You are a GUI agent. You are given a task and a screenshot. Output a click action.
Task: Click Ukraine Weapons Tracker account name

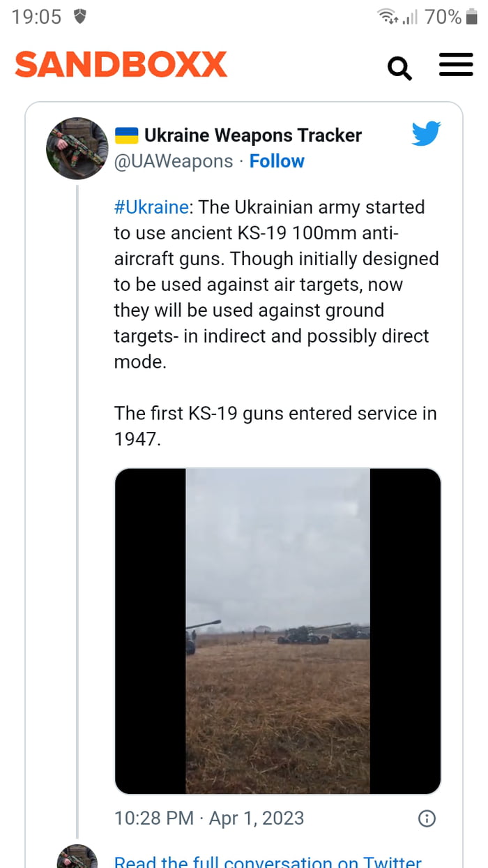pyautogui.click(x=252, y=135)
